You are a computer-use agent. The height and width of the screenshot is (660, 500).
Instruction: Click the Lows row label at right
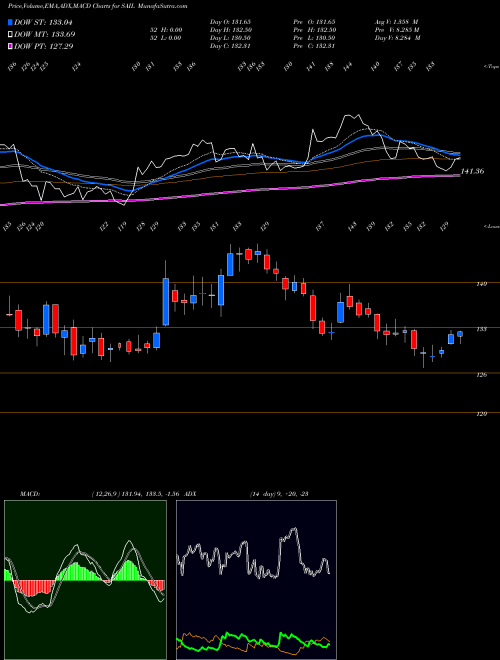(491, 226)
